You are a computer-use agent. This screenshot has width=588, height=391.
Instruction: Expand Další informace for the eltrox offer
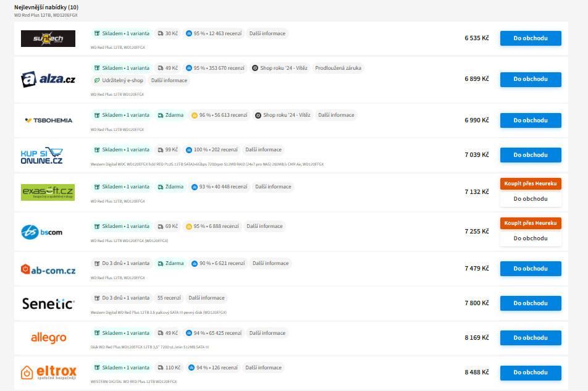coord(263,368)
